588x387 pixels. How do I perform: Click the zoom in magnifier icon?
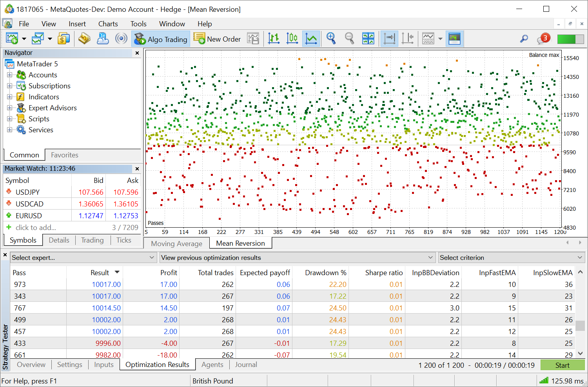point(331,38)
